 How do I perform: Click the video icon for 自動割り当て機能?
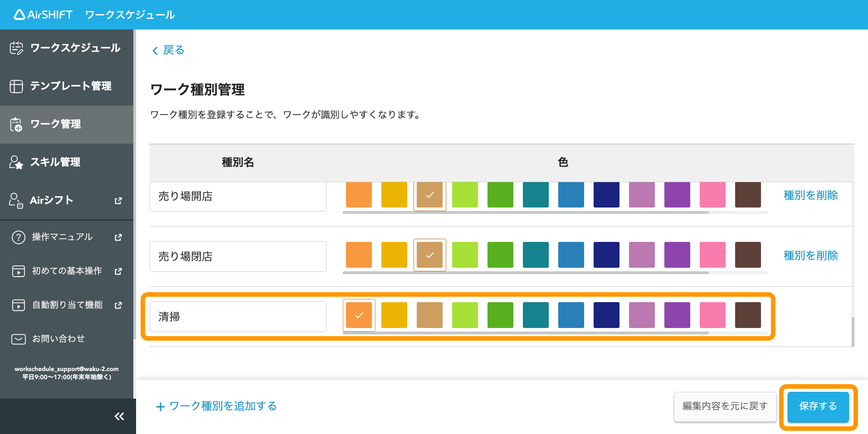(18, 305)
